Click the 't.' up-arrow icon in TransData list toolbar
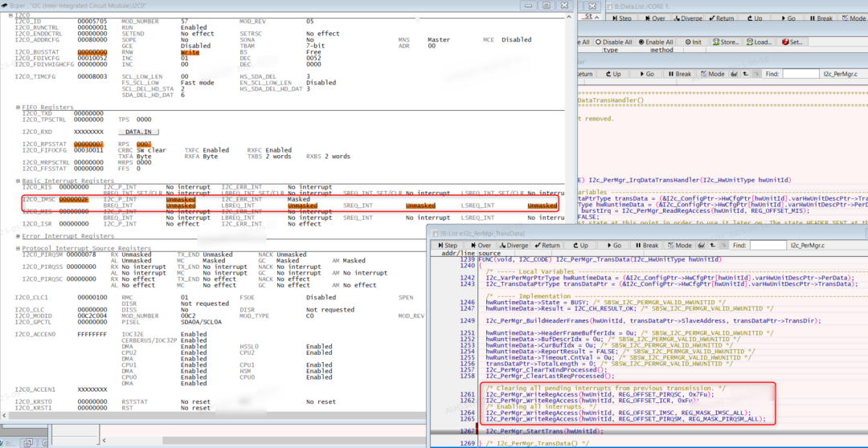The height and width of the screenshot is (448, 868). (711, 245)
